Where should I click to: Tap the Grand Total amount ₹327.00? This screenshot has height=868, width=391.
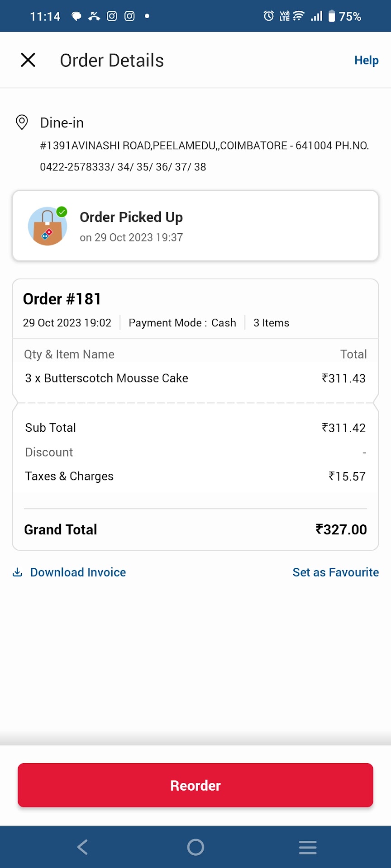tap(341, 529)
